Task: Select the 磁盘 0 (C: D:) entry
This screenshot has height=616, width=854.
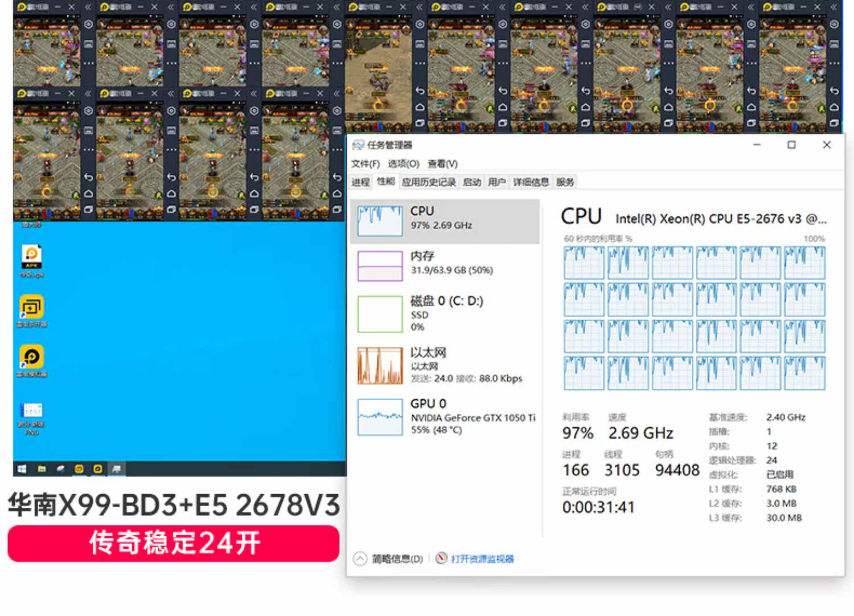Action: coord(445,314)
